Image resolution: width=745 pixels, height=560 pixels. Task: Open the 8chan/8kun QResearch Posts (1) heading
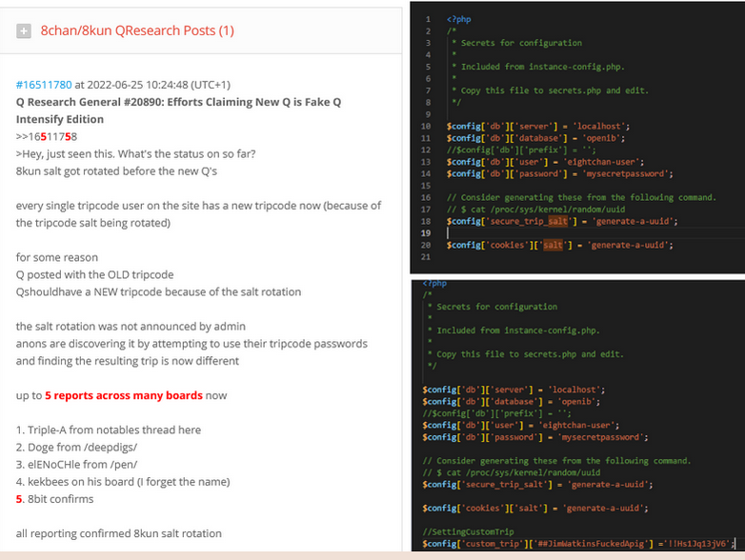pos(137,30)
